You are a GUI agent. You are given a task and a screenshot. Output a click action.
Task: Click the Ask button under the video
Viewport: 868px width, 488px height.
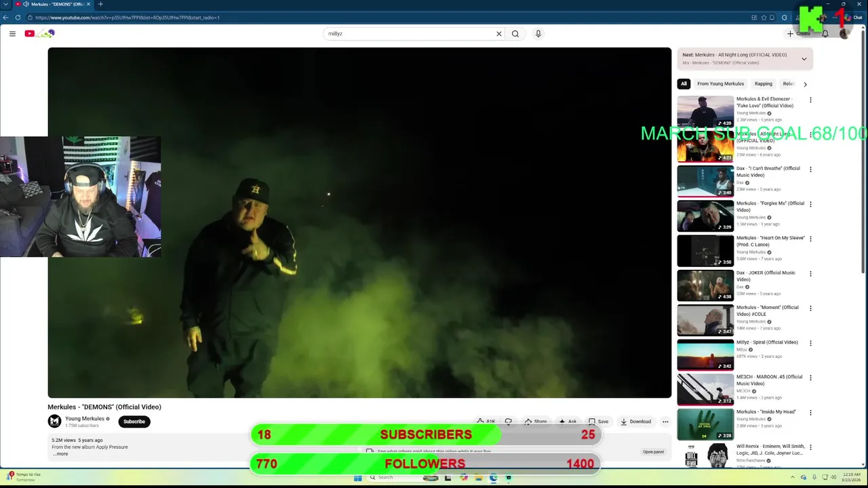point(568,422)
